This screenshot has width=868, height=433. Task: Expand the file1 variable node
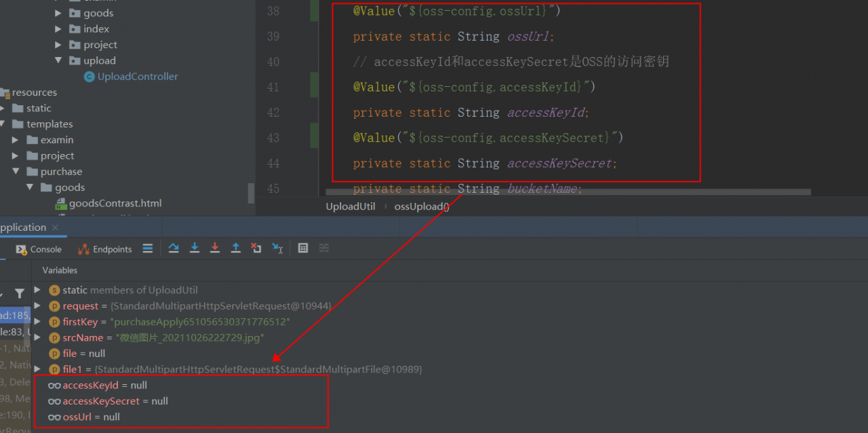(38, 369)
